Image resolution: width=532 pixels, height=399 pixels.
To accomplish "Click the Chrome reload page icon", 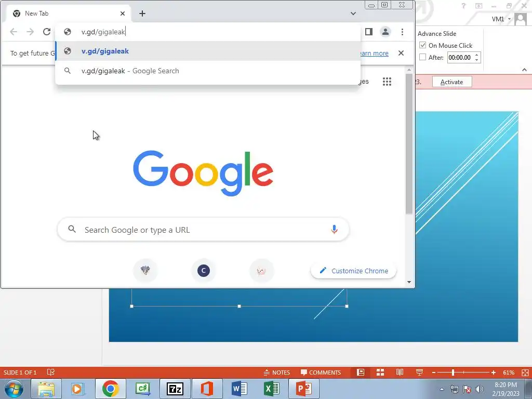I will [47, 32].
